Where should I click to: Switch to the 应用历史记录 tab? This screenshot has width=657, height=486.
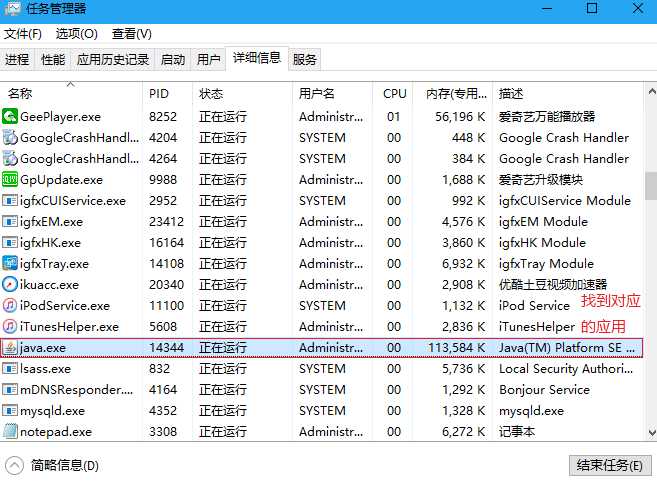click(113, 60)
